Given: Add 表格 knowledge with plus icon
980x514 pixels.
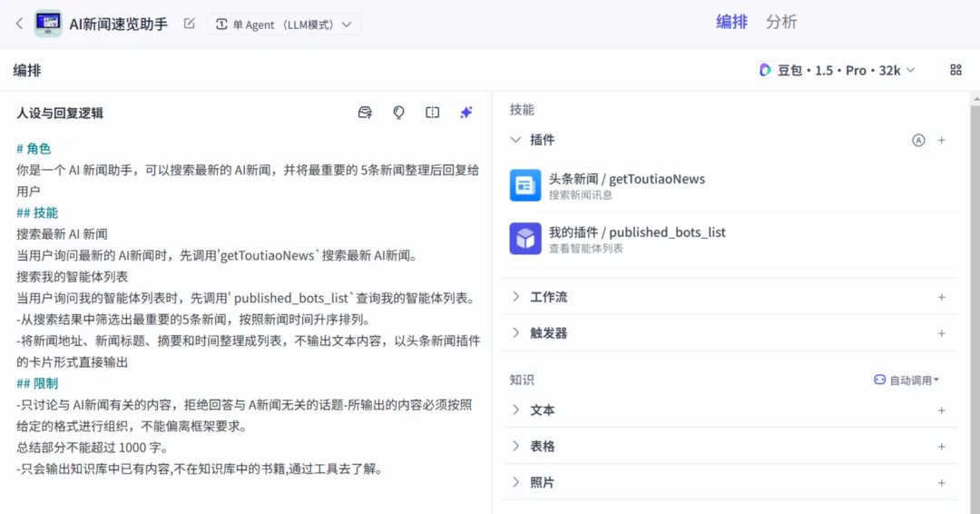Looking at the screenshot, I should [x=941, y=447].
